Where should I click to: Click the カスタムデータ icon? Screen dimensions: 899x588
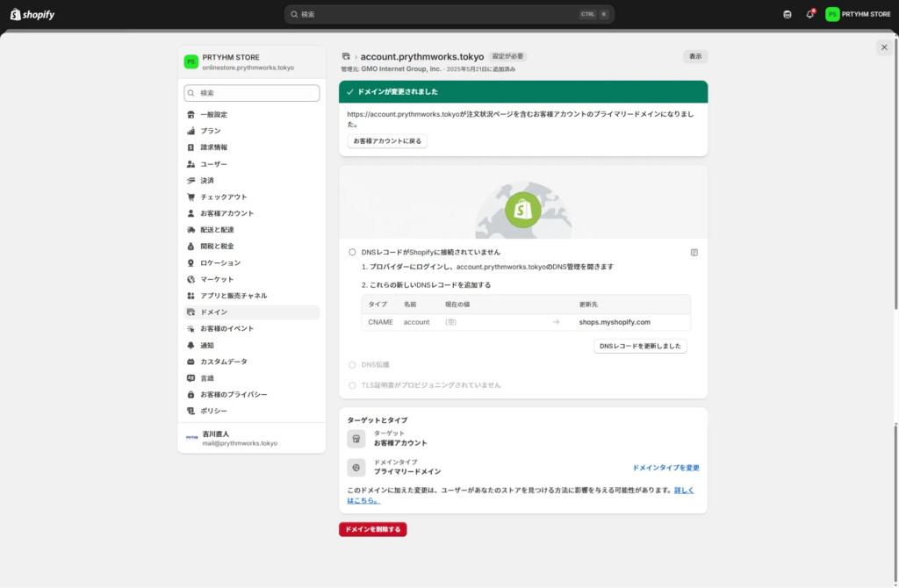(x=191, y=362)
